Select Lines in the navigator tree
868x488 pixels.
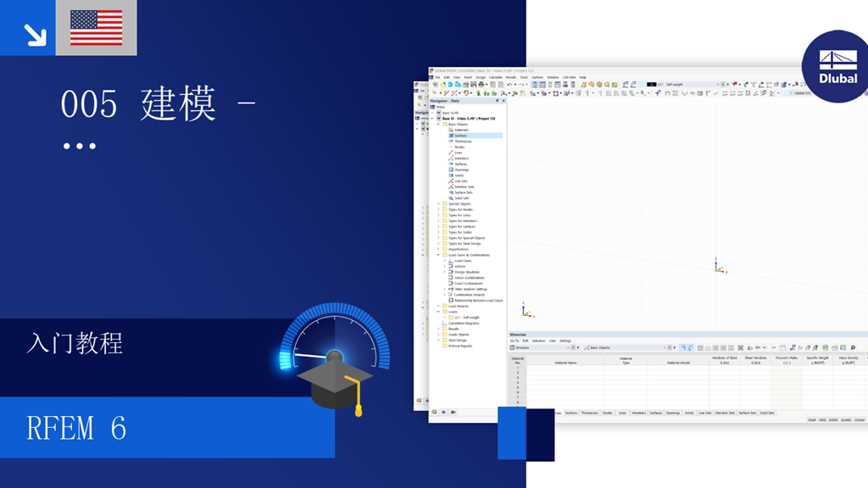click(x=459, y=152)
